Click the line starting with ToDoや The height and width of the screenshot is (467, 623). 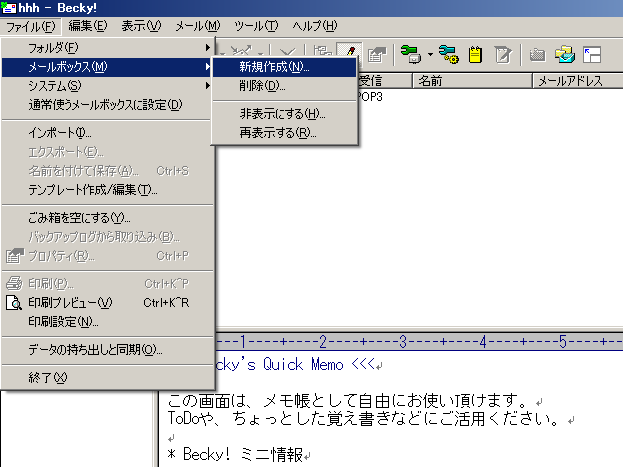coord(365,419)
